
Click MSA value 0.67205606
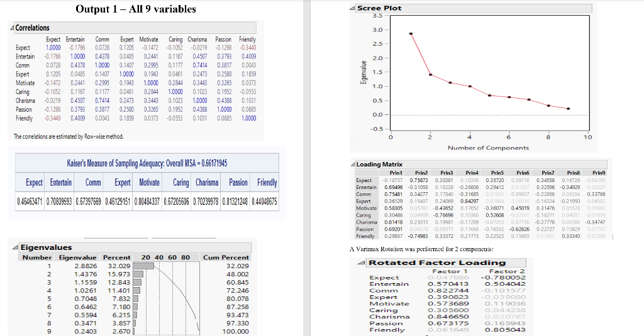point(177,202)
